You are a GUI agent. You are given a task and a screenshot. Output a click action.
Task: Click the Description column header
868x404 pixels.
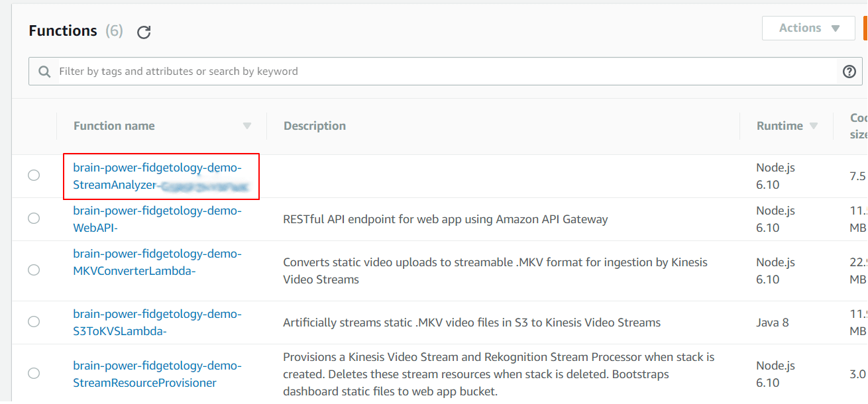pyautogui.click(x=315, y=126)
